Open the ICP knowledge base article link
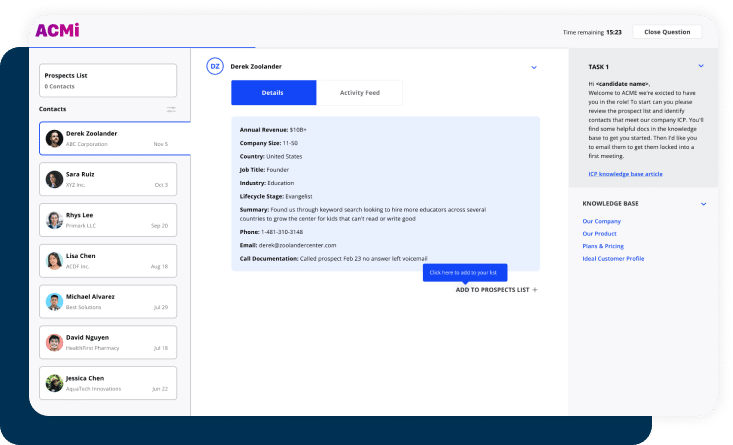 tap(625, 174)
